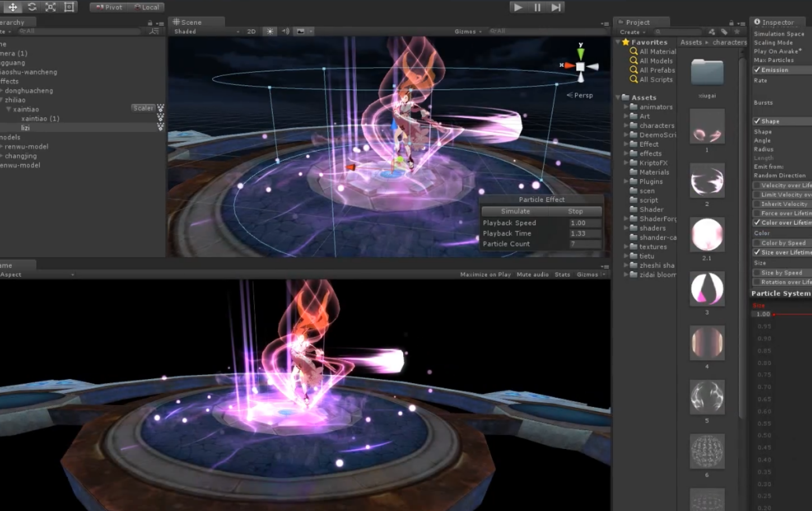Click the Playback Speed value field
The image size is (812, 511).
click(x=585, y=223)
